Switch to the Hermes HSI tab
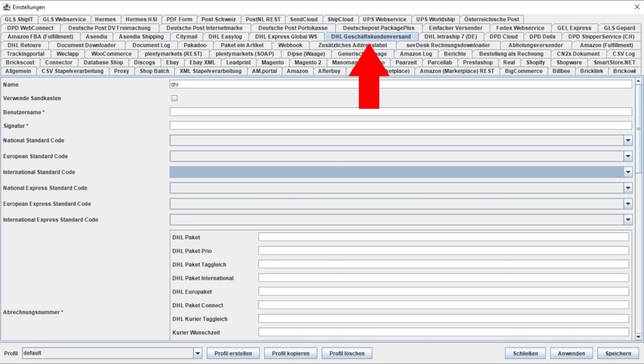The height and width of the screenshot is (364, 644). click(x=142, y=20)
